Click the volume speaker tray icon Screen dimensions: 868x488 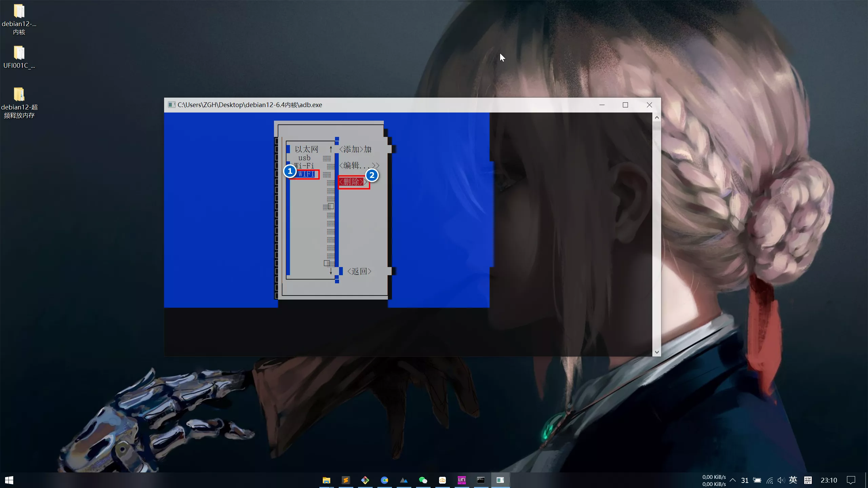(781, 480)
